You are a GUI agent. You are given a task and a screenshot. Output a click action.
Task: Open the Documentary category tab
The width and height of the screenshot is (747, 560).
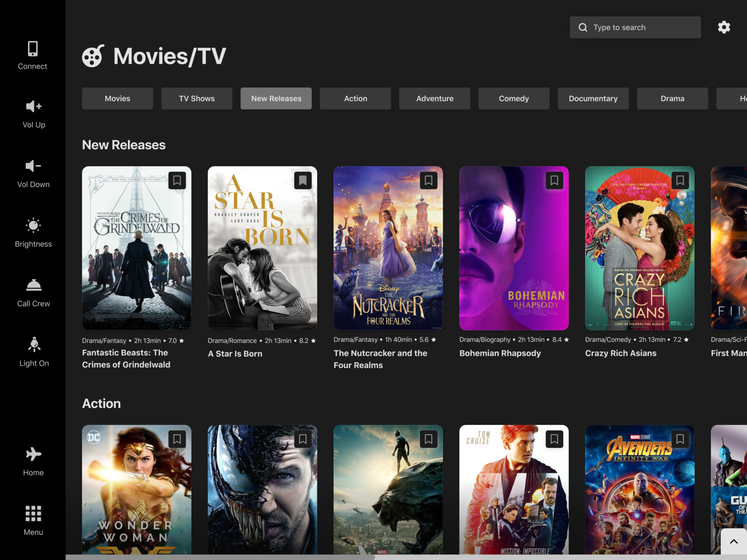click(593, 99)
